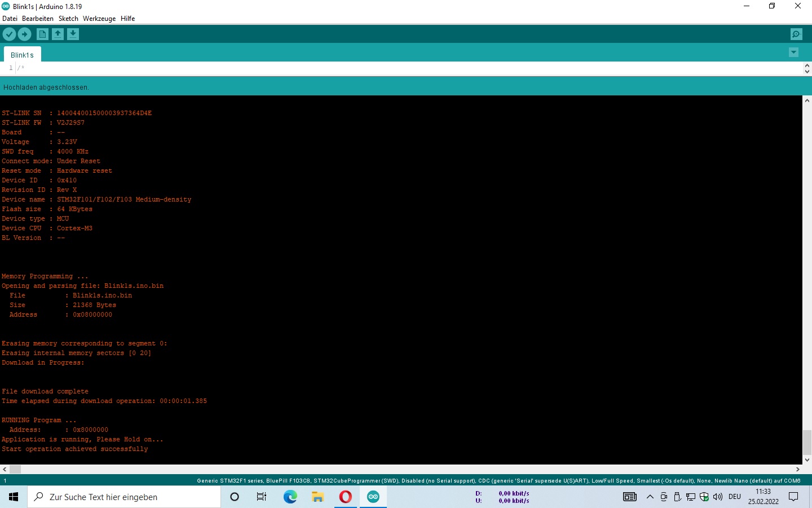Click the 'Device ID : 0x410' line
Viewport: 812px width, 508px height.
point(39,180)
